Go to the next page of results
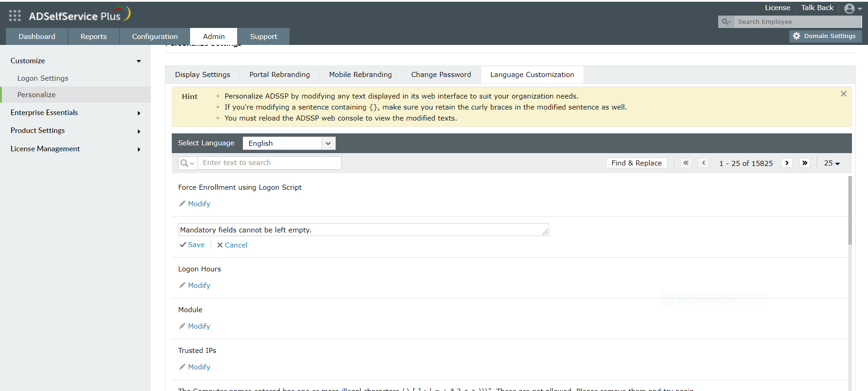The height and width of the screenshot is (391, 868). coord(787,163)
